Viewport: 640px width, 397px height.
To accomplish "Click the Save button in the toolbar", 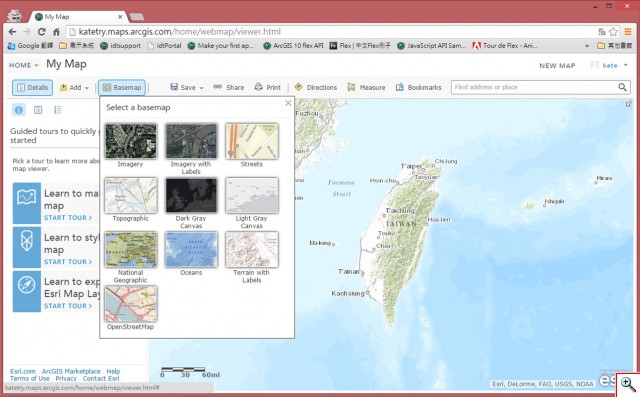I will pos(183,87).
